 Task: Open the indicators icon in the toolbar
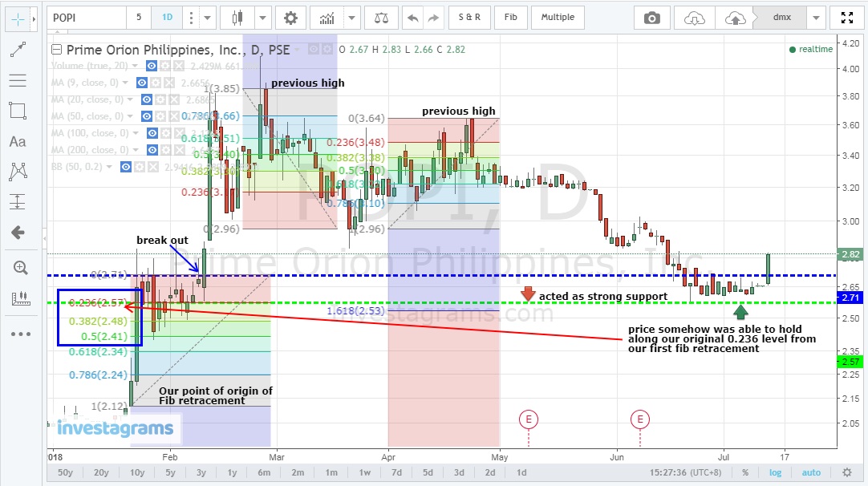point(327,17)
